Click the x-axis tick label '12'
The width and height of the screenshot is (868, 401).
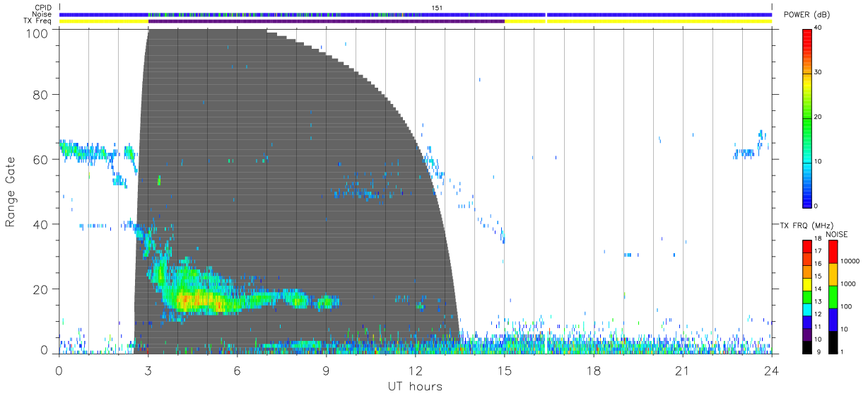pos(415,370)
